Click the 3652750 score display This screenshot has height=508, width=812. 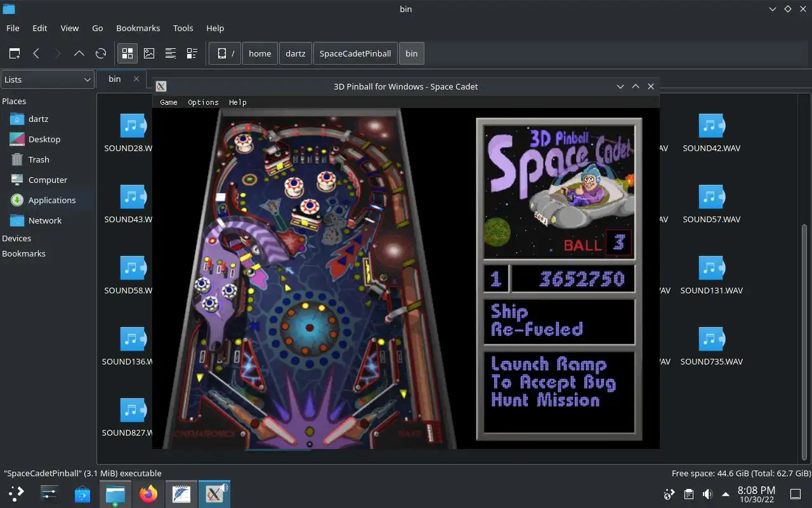(x=573, y=279)
